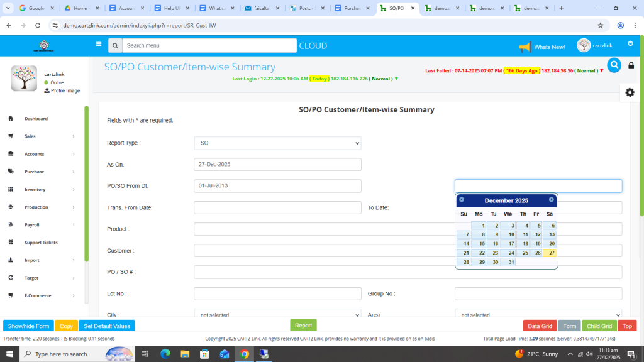Open Dashboard from the sidebar
This screenshot has width=644, height=362.
tap(36, 119)
